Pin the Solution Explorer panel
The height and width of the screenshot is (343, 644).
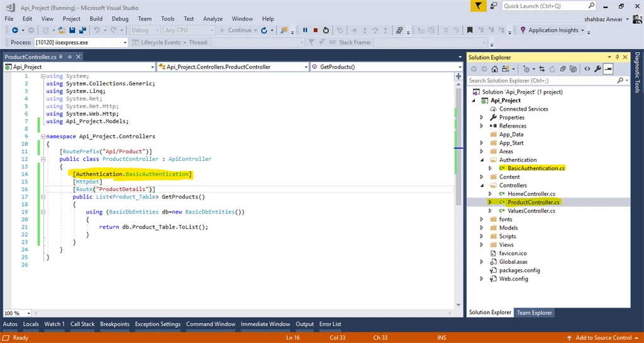617,57
